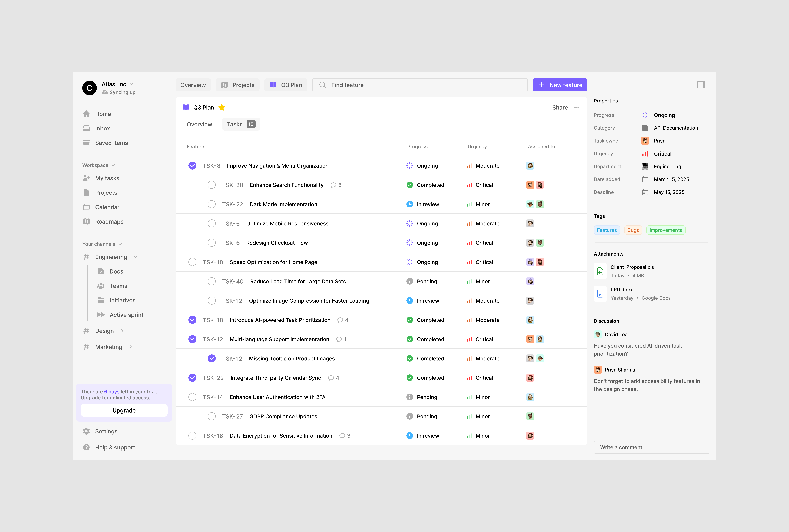Expand the Marketing channel chevron
This screenshot has height=532, width=789.
coord(131,347)
